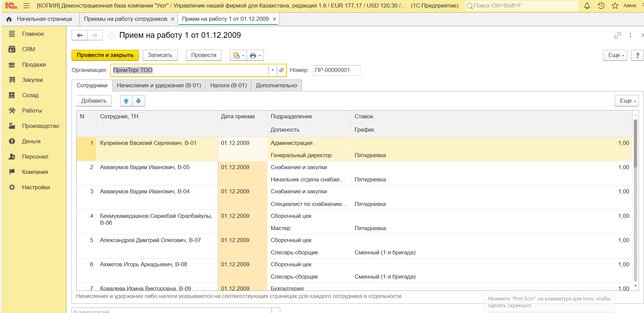The height and width of the screenshot is (313, 644).
Task: Open the create-based-on dropdown
Action: tap(238, 56)
